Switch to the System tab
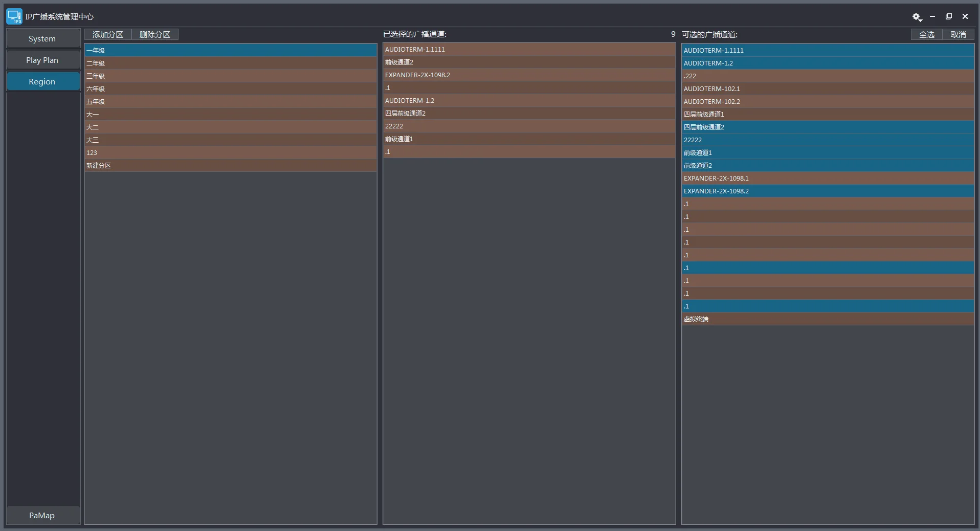 coord(42,39)
